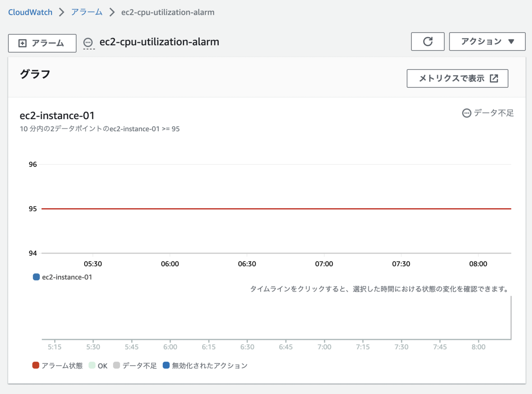Open the CloudWatch breadcrumb link

pyautogui.click(x=30, y=12)
